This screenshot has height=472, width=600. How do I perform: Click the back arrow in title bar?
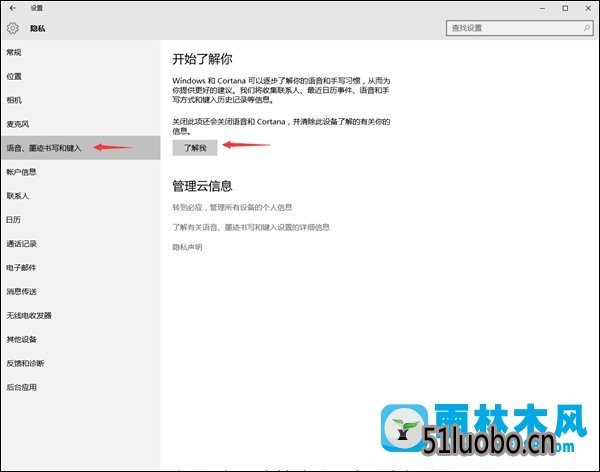click(13, 8)
